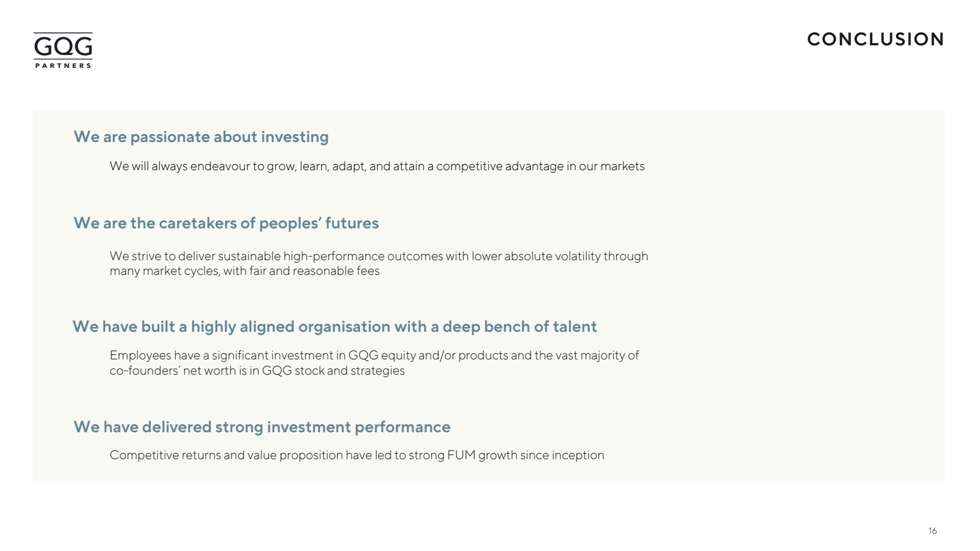Click the line "many market cycles, with fair"
Screen dimensions: 980x551
[244, 271]
